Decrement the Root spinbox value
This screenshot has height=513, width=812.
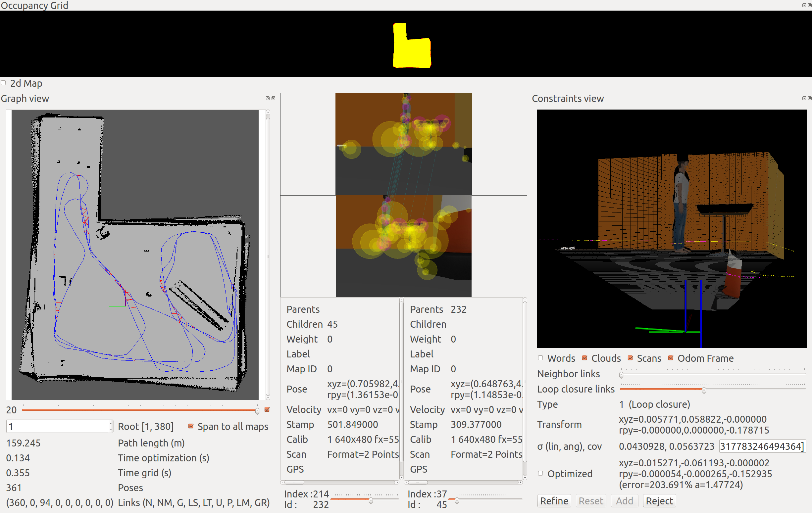(111, 429)
